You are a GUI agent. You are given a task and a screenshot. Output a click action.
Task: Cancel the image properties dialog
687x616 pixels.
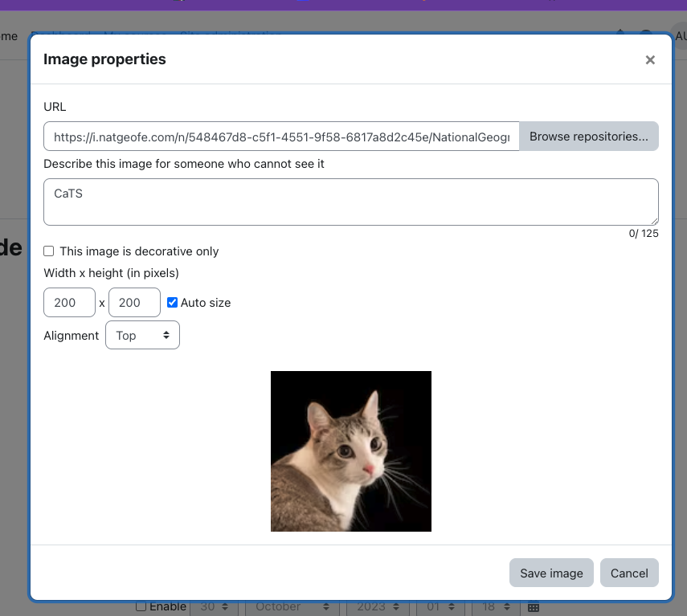click(x=629, y=573)
